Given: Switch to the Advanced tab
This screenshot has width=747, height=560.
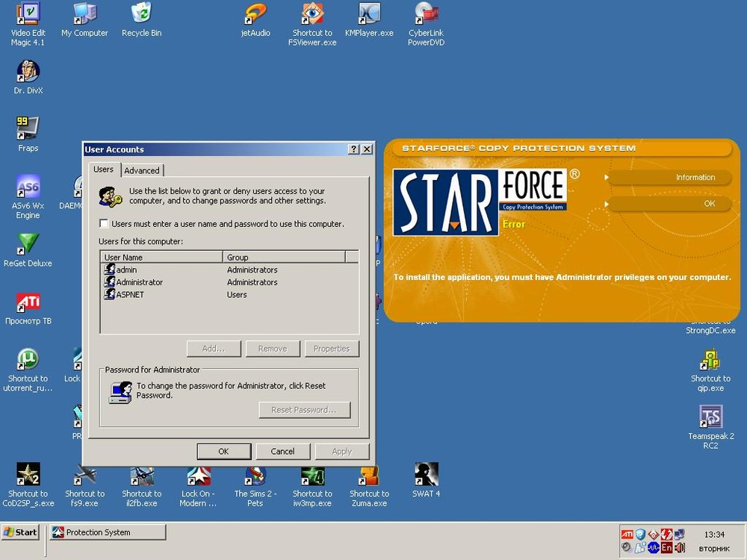Looking at the screenshot, I should click(x=142, y=170).
